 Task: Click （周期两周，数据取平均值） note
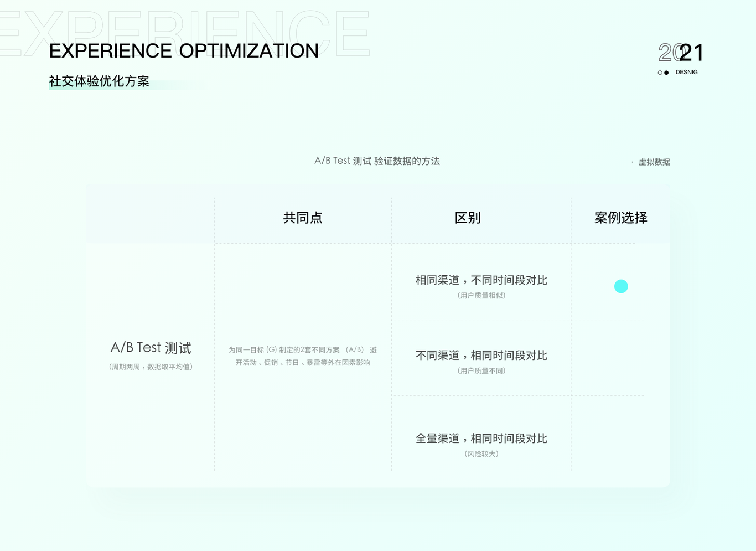151,367
